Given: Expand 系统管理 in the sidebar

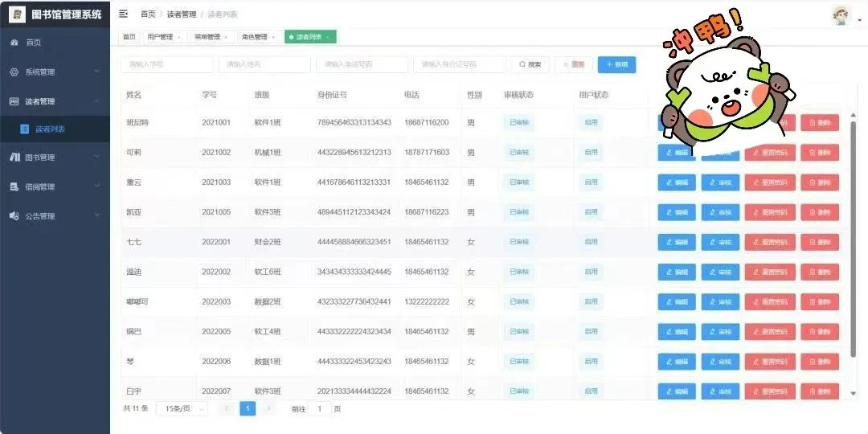Looking at the screenshot, I should 55,72.
